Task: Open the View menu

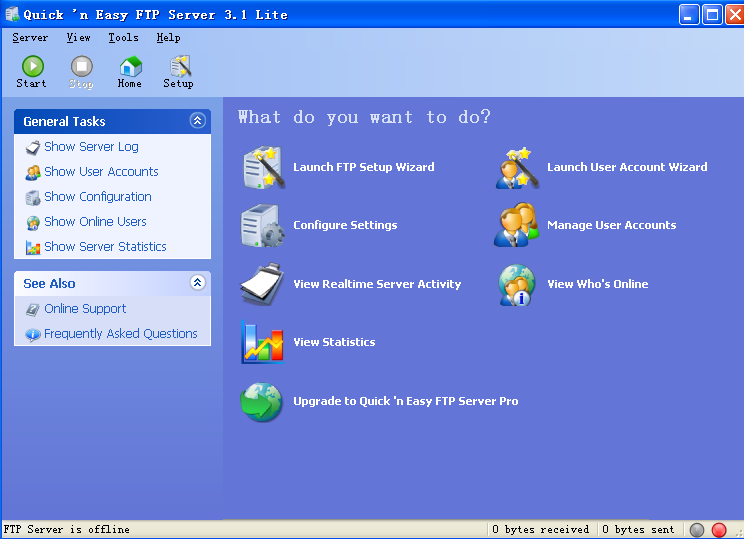Action: pos(78,38)
